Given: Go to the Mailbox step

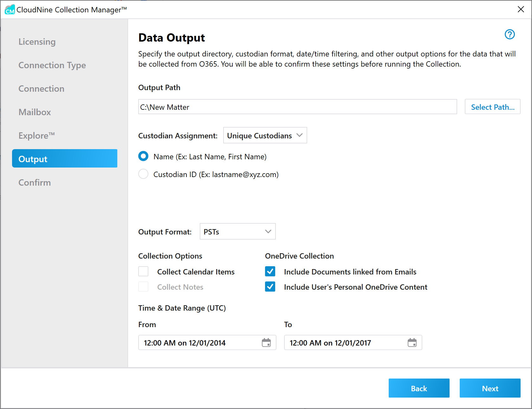Looking at the screenshot, I should (35, 112).
